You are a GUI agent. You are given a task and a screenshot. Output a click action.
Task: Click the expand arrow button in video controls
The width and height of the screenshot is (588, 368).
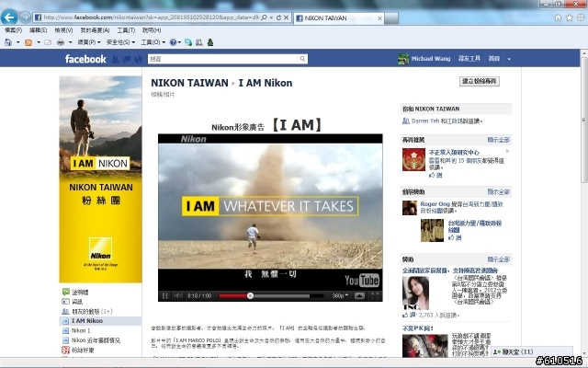click(x=359, y=296)
